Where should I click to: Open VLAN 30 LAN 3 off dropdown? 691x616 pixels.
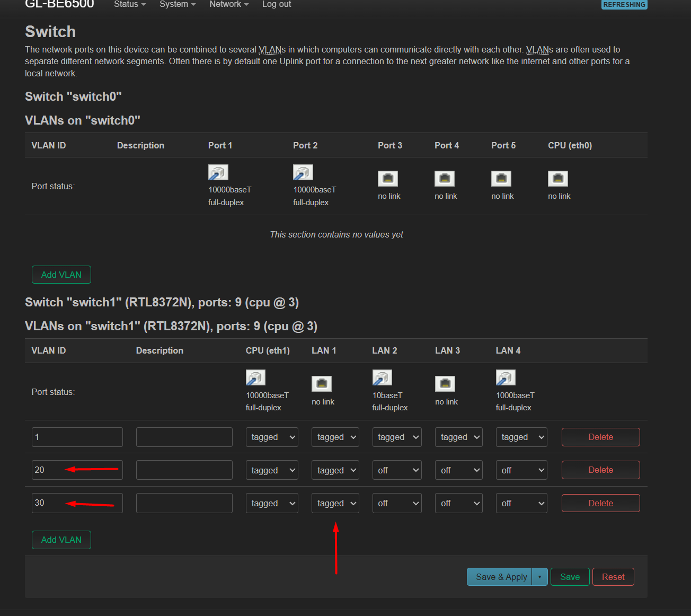tap(459, 503)
